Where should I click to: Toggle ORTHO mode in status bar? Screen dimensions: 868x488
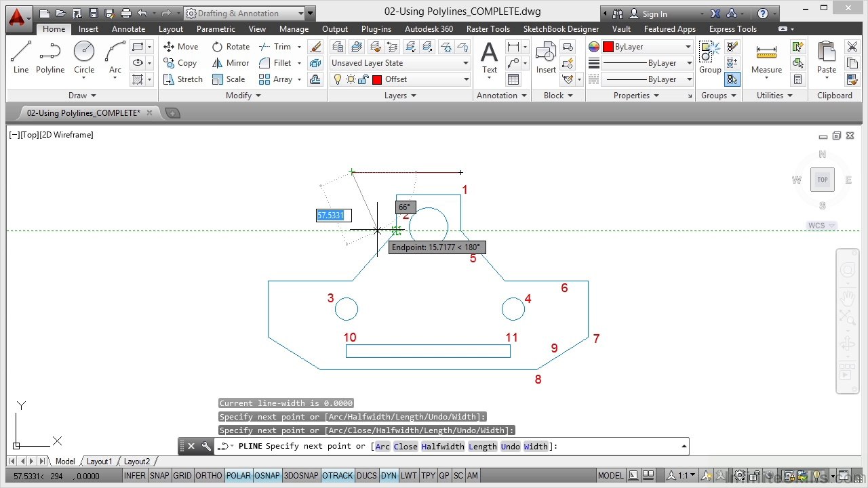(209, 476)
